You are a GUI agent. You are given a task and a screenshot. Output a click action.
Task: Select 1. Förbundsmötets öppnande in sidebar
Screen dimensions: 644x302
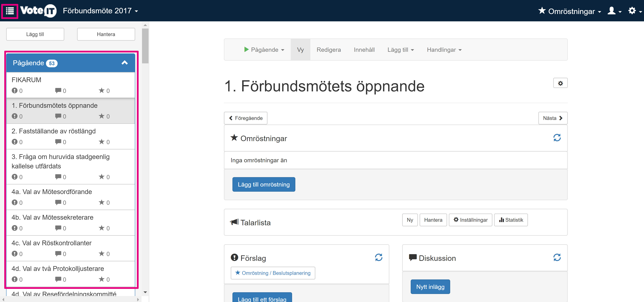pos(71,111)
